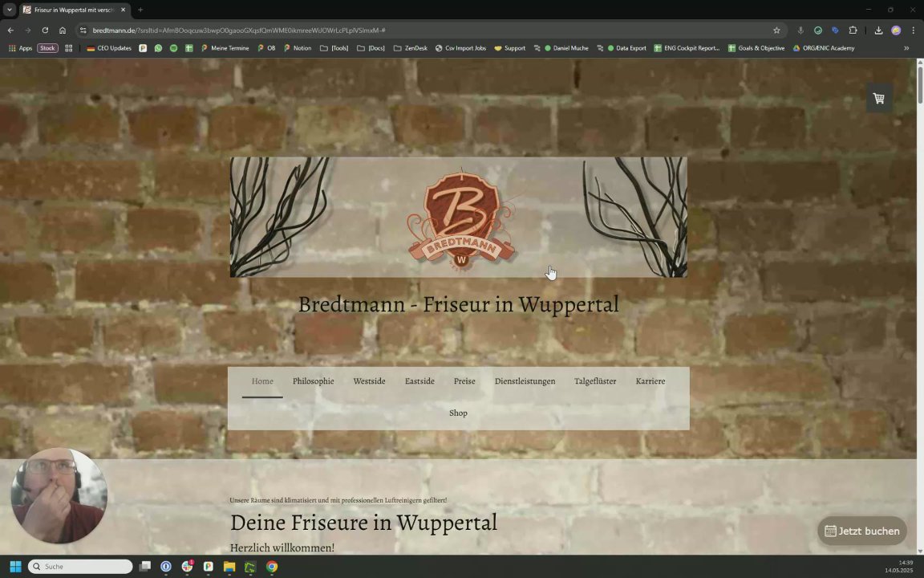Select the Friseur in Wuppertal tab

click(x=74, y=10)
